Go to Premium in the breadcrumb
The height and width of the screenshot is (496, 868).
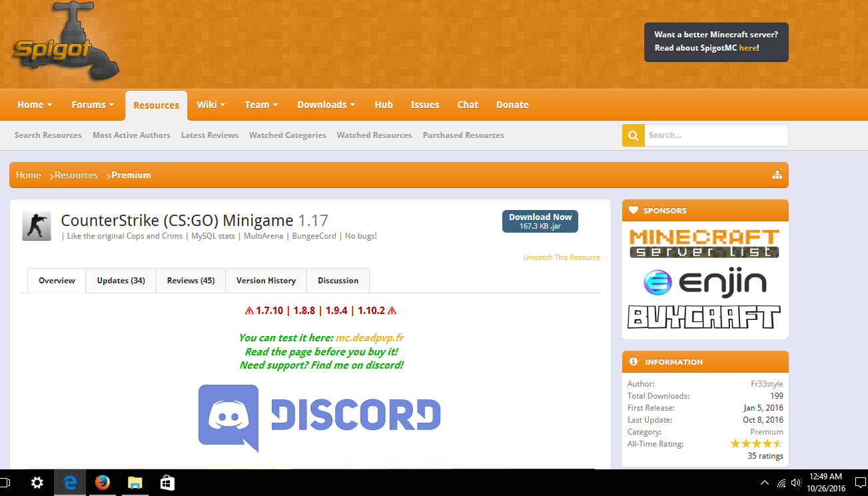click(131, 175)
